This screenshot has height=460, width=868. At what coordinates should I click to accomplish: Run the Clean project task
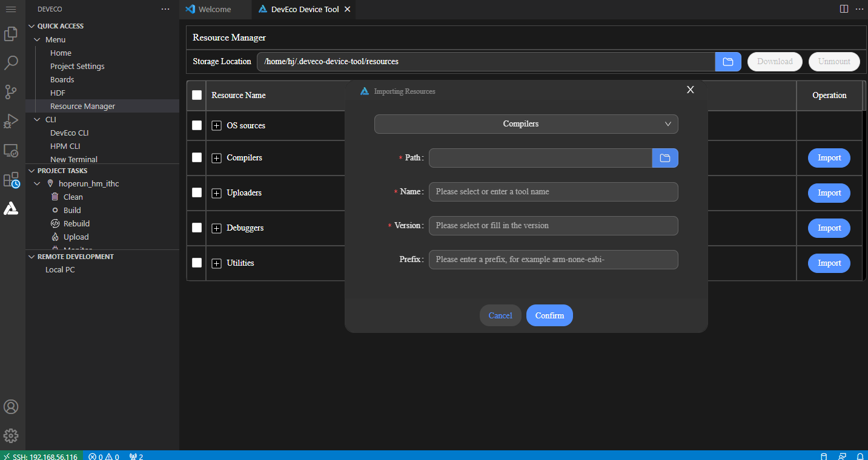tap(73, 197)
